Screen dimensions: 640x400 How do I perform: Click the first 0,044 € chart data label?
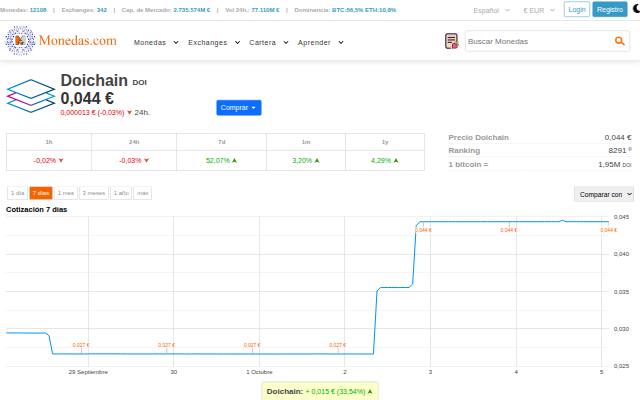pyautogui.click(x=423, y=230)
